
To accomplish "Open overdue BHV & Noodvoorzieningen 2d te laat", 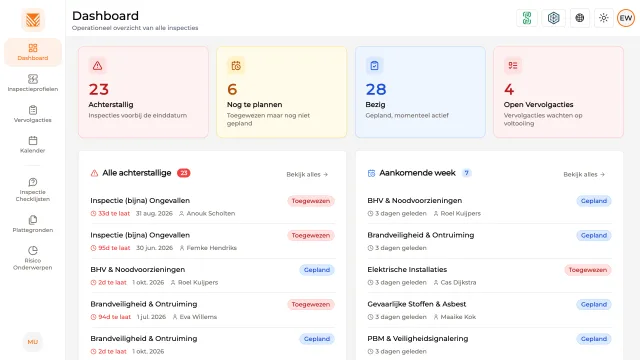I will [213, 276].
